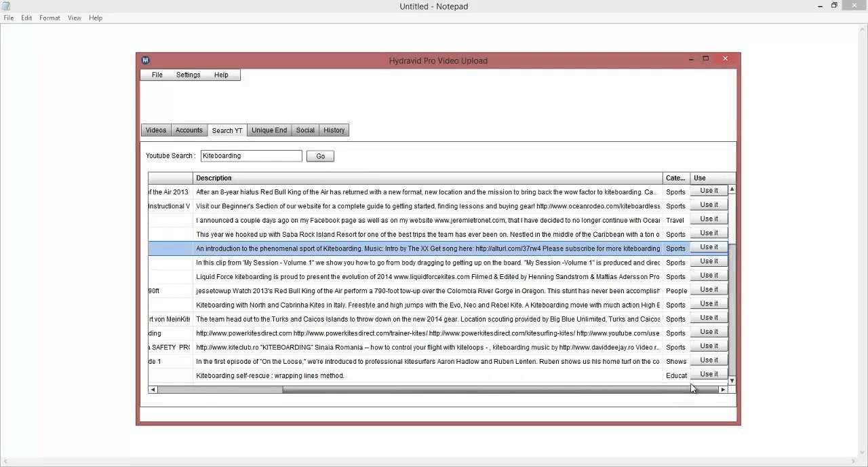The width and height of the screenshot is (868, 467).
Task: Click the horizontal scrollbar left arrow
Action: tap(153, 390)
